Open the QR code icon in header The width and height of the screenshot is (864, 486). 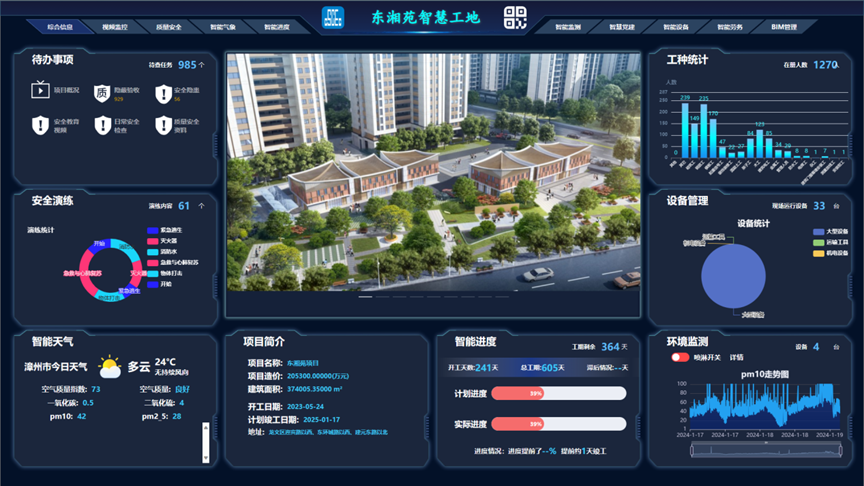515,18
